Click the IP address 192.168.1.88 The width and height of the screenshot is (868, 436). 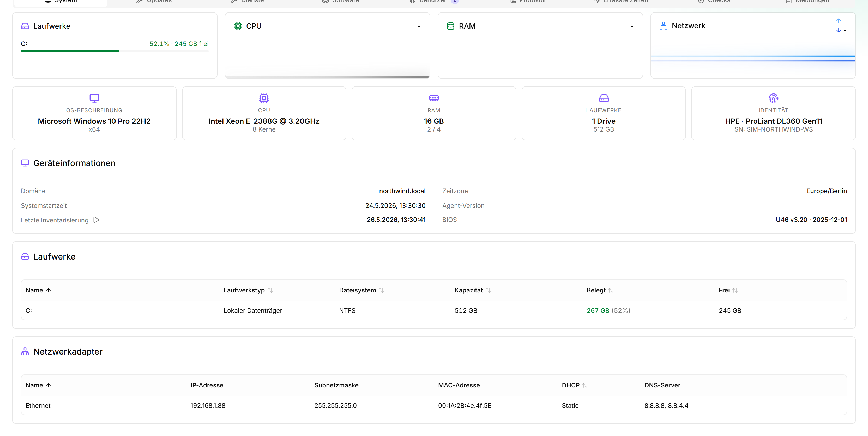point(208,406)
